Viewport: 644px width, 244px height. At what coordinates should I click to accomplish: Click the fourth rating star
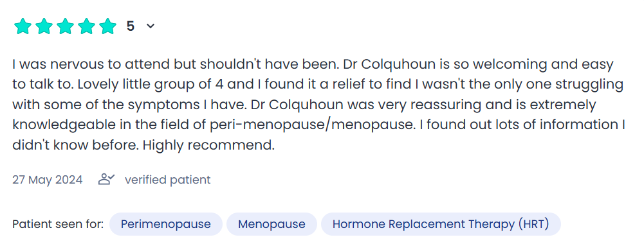[87, 26]
